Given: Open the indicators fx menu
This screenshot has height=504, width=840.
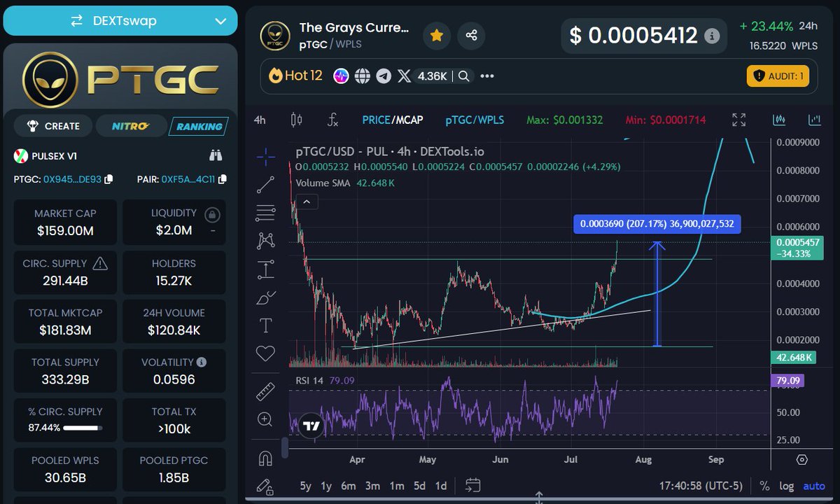Looking at the screenshot, I should (332, 120).
